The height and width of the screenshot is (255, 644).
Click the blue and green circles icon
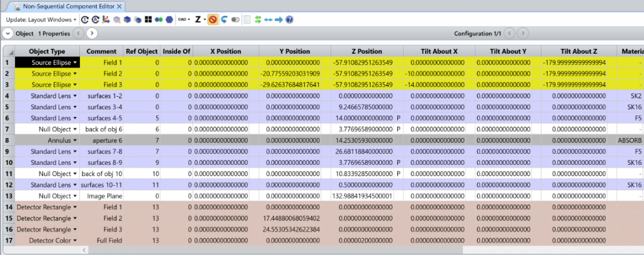click(159, 19)
